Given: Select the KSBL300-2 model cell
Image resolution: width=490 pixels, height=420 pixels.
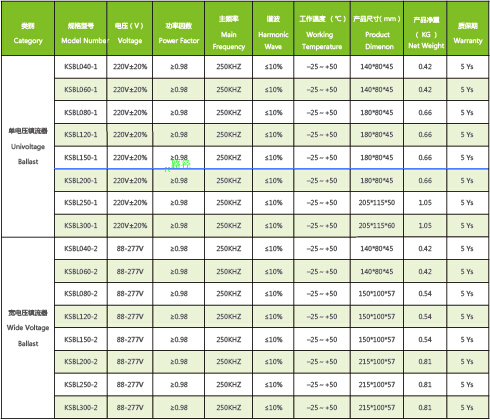Looking at the screenshot, I should tap(81, 407).
